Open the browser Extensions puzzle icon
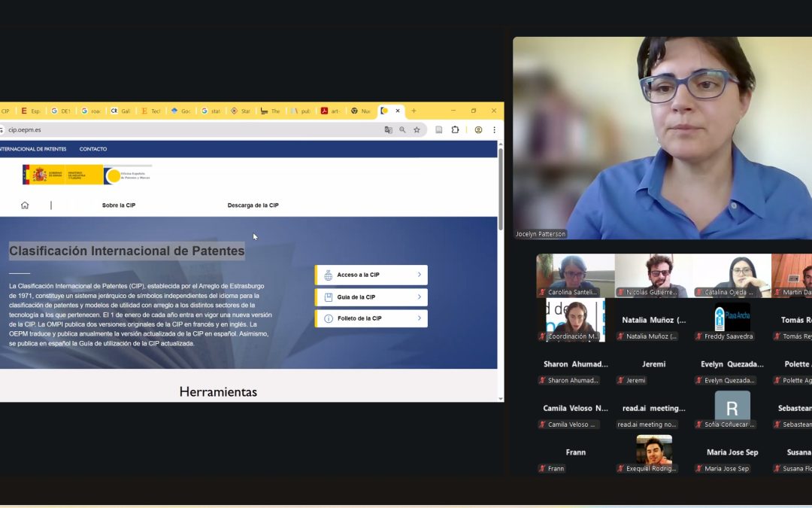 pos(455,129)
